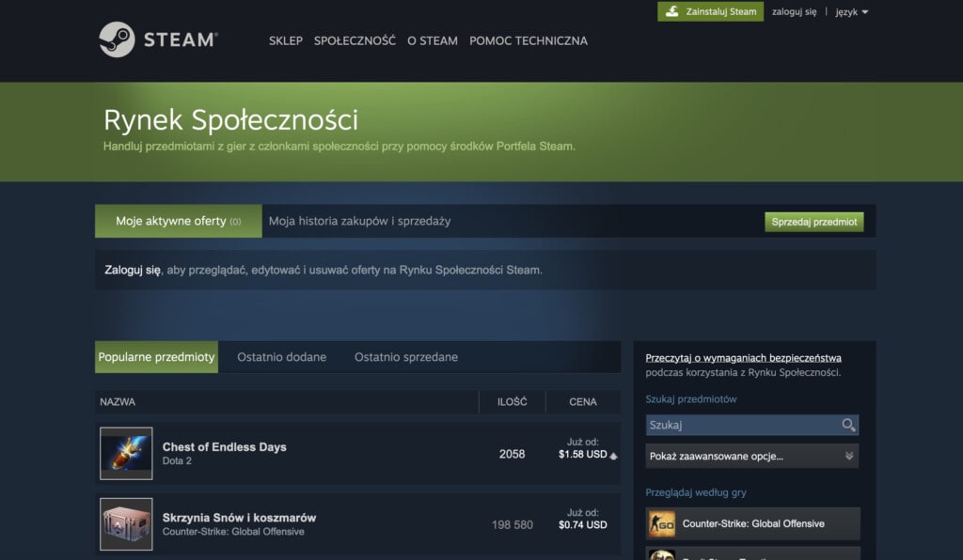Click the bold Zaloguj się link
The height and width of the screenshot is (560, 963).
133,270
